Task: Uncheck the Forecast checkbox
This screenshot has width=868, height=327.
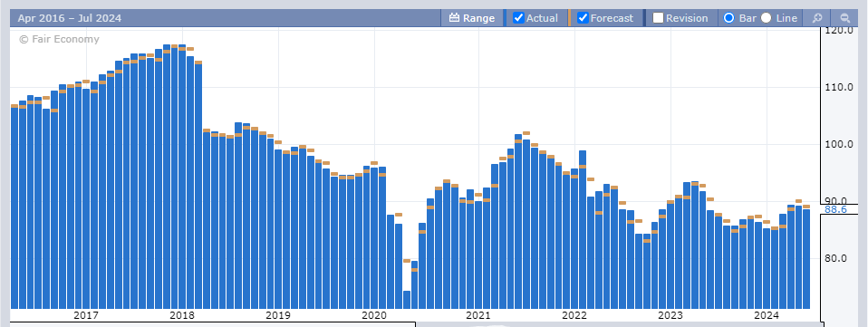Action: point(583,18)
